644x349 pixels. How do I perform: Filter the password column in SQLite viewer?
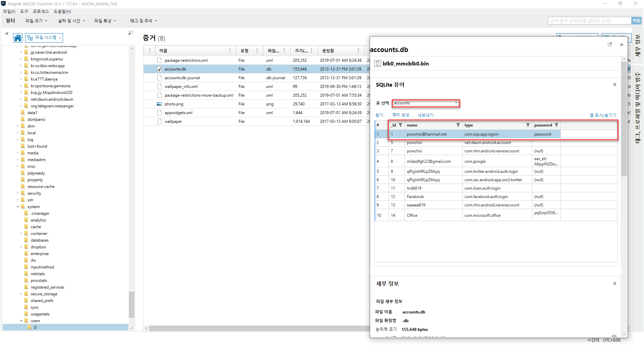point(556,125)
